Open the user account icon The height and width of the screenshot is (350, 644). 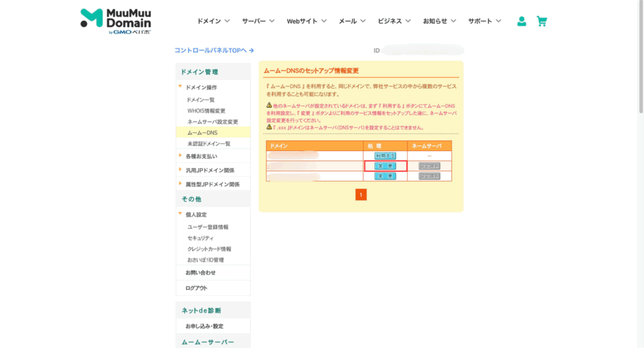(x=521, y=21)
